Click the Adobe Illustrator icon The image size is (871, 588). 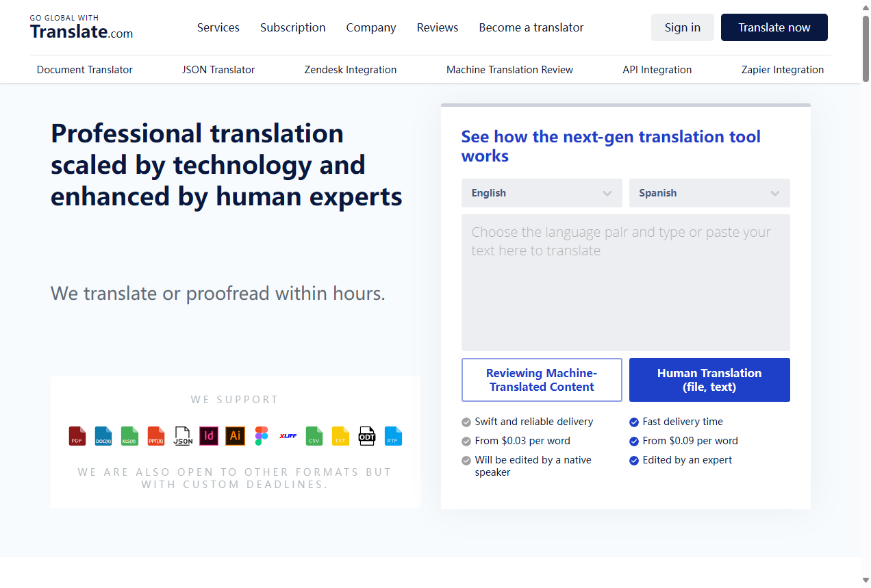click(235, 436)
